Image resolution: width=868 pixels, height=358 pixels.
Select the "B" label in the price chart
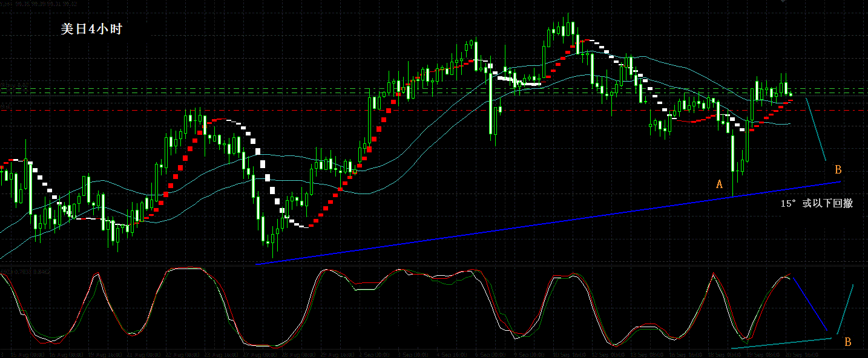point(838,169)
